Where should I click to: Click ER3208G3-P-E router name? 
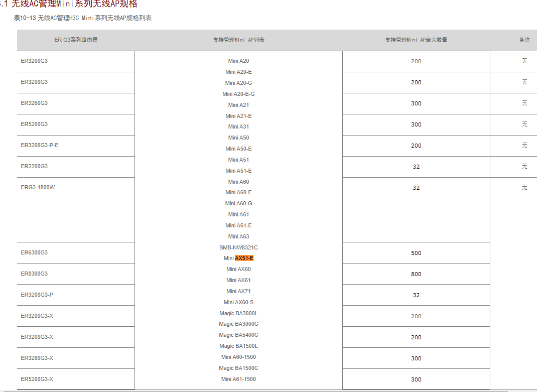tap(40, 145)
